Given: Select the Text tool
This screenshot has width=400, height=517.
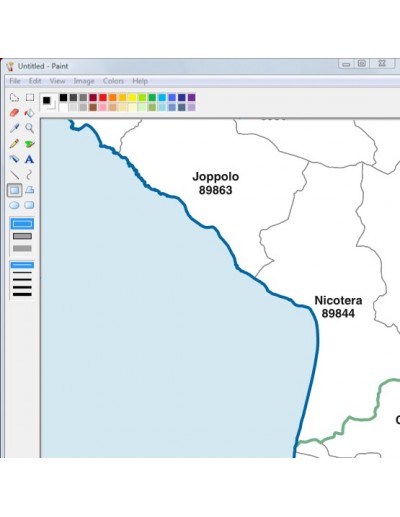Looking at the screenshot, I should [30, 159].
